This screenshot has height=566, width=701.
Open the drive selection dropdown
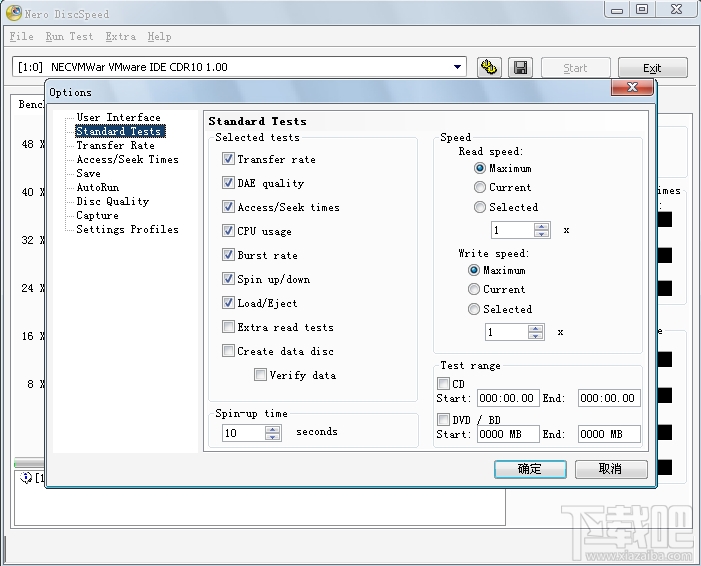tap(457, 67)
